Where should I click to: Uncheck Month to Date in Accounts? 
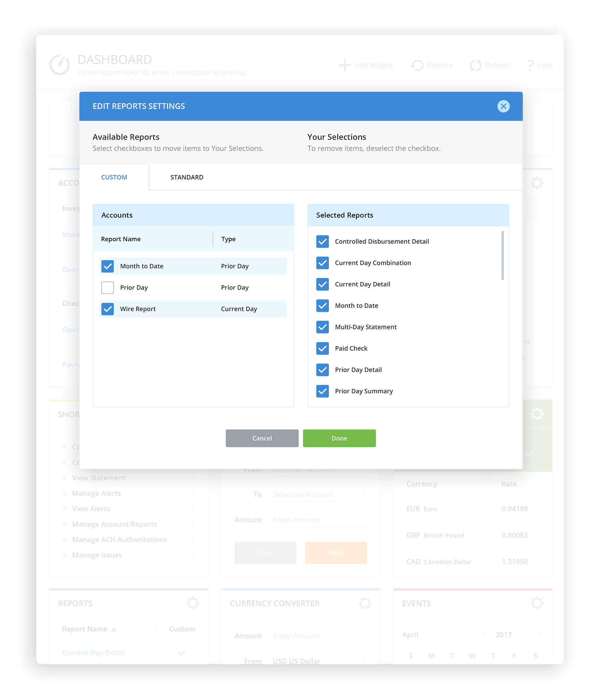tap(107, 266)
